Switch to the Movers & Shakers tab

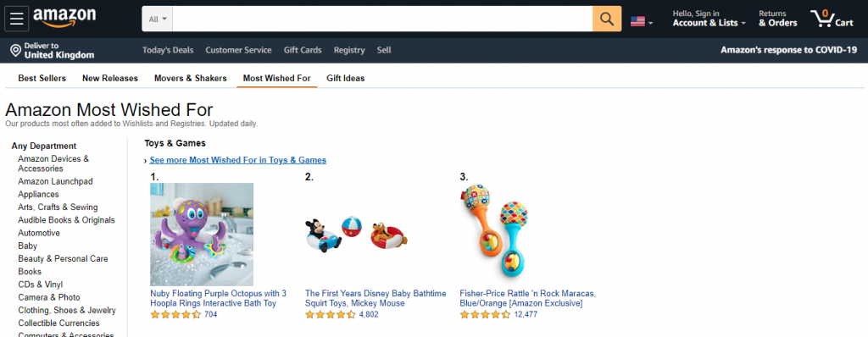(x=191, y=78)
